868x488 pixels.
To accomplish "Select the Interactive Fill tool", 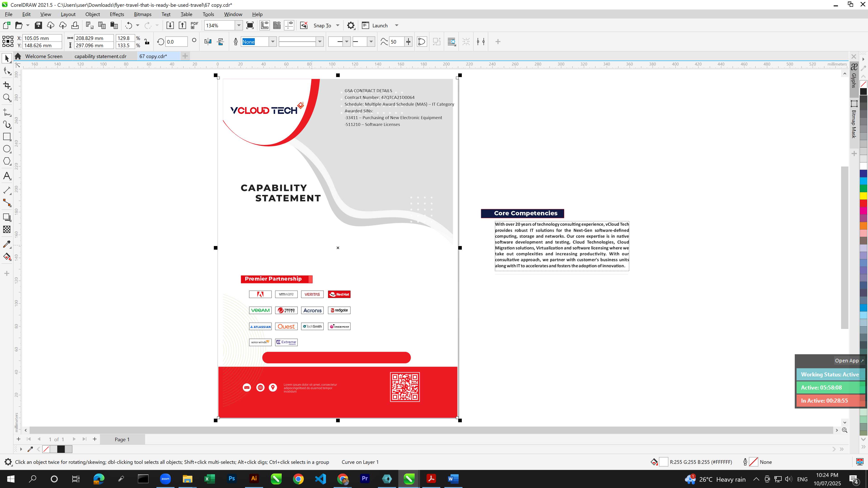I will (x=7, y=257).
